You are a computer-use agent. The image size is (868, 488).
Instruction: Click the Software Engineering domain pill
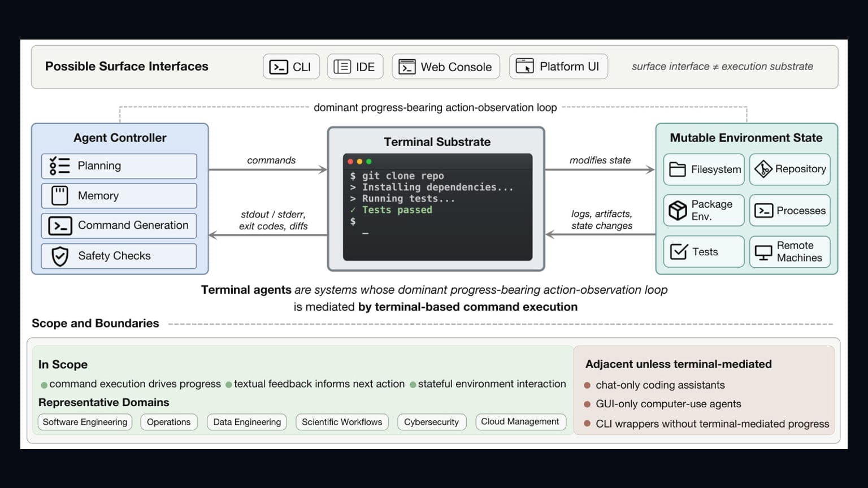(x=85, y=422)
